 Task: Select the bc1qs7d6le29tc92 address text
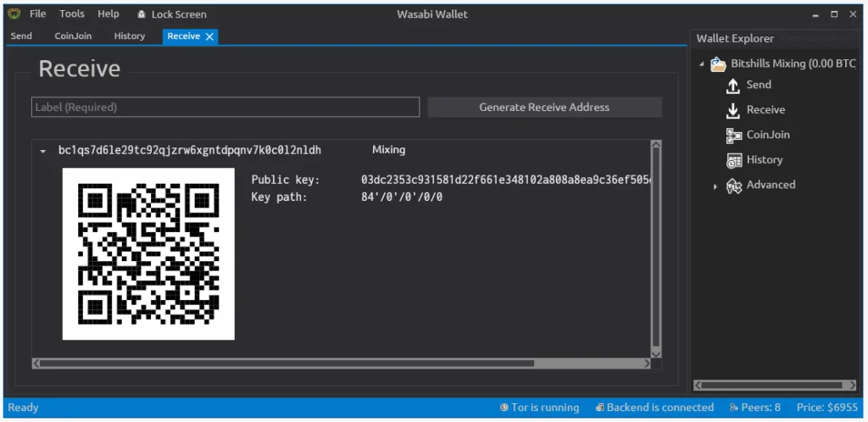[x=190, y=151]
